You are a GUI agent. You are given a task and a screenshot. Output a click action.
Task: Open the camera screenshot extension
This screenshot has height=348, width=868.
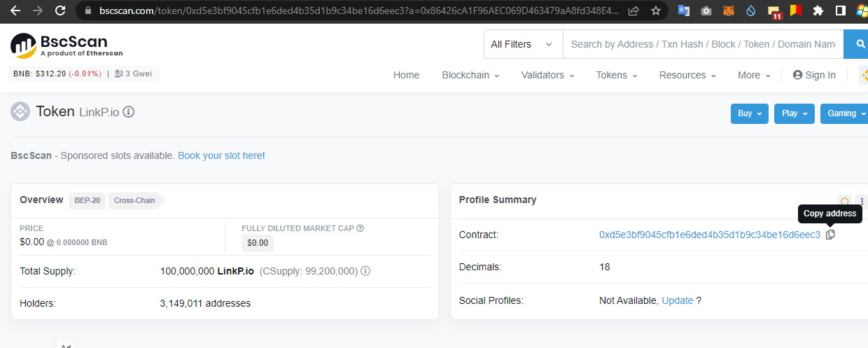point(706,11)
